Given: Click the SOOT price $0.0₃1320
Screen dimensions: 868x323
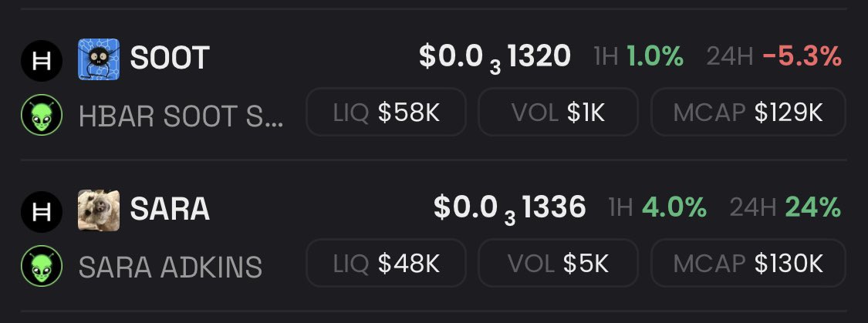Looking at the screenshot, I should tap(495, 57).
